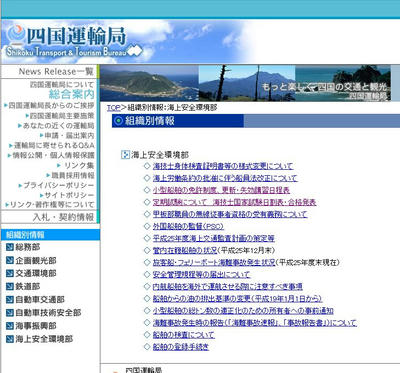This screenshot has width=400, height=373.
Task: Select 海上安全環境部 in the sidebar
Action: [x=44, y=339]
